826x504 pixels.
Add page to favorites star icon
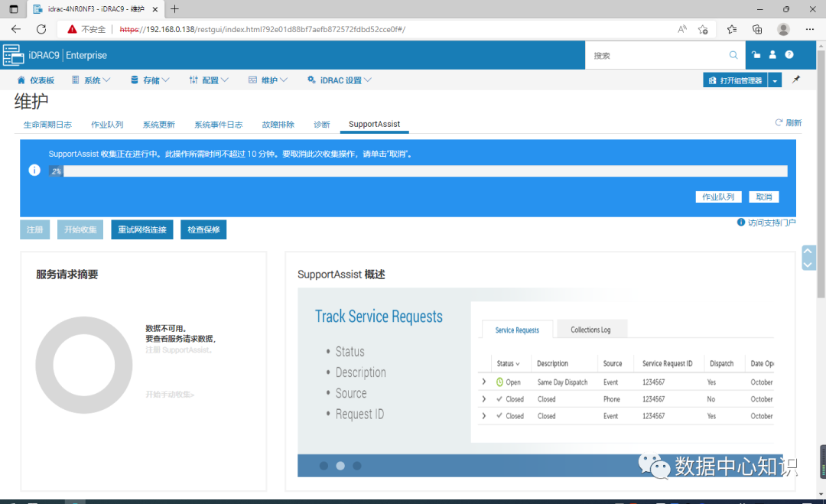pos(703,29)
